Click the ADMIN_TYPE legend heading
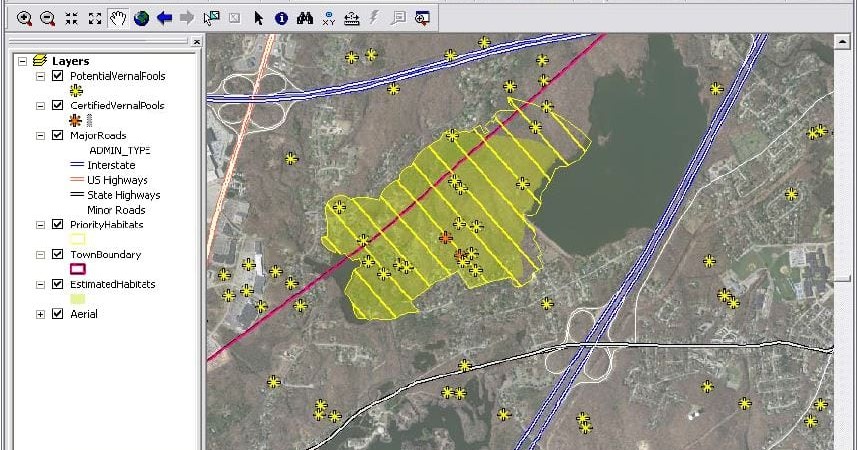Viewport: 859px width, 450px height. [119, 150]
